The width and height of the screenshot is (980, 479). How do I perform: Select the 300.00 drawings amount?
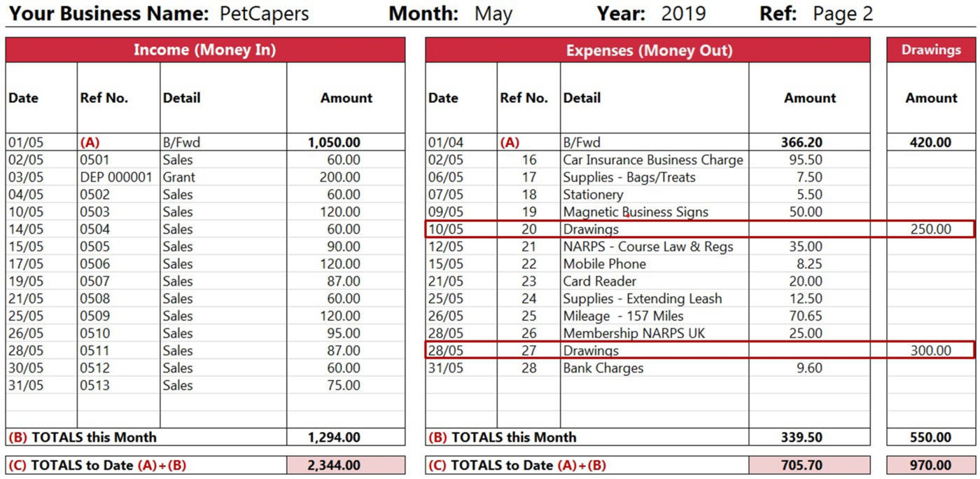[930, 351]
